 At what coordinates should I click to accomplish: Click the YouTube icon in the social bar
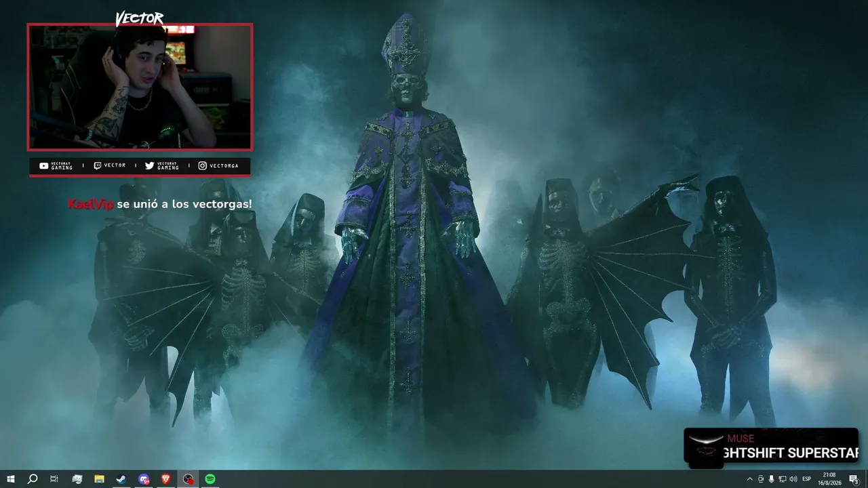click(x=44, y=165)
